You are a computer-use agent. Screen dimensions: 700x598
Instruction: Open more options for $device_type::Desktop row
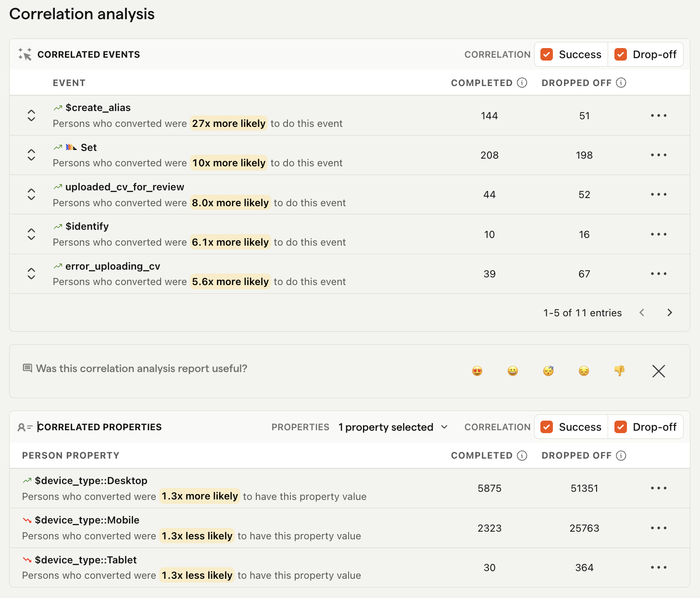[659, 488]
